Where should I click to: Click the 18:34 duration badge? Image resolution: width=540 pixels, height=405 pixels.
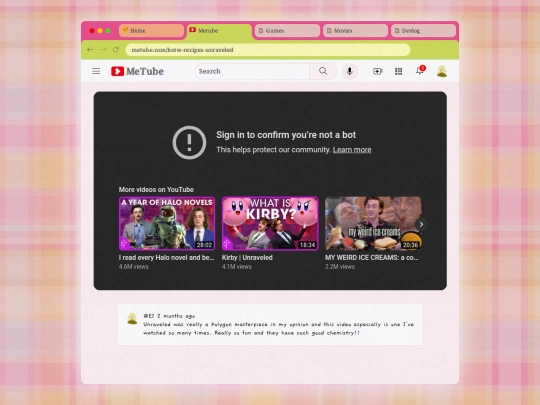click(x=307, y=245)
